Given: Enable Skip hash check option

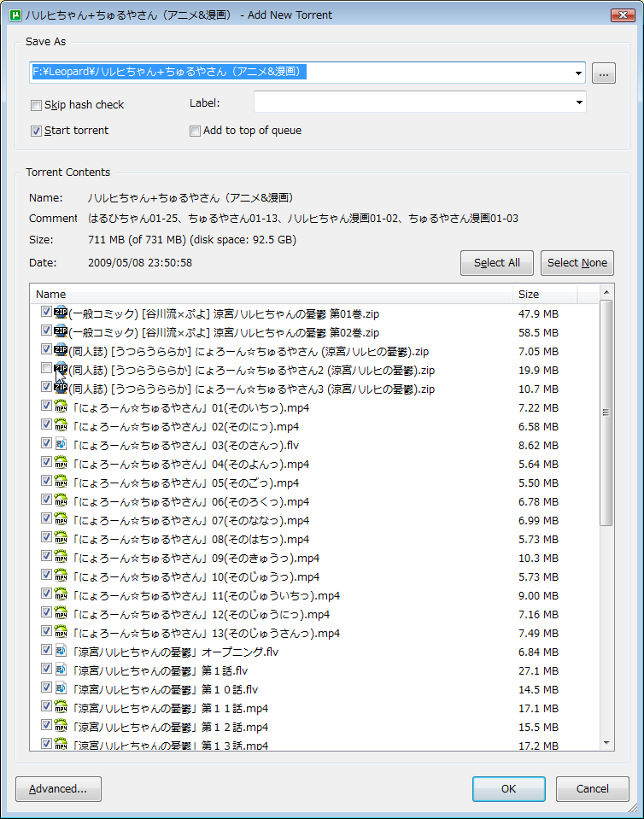Looking at the screenshot, I should click(36, 106).
